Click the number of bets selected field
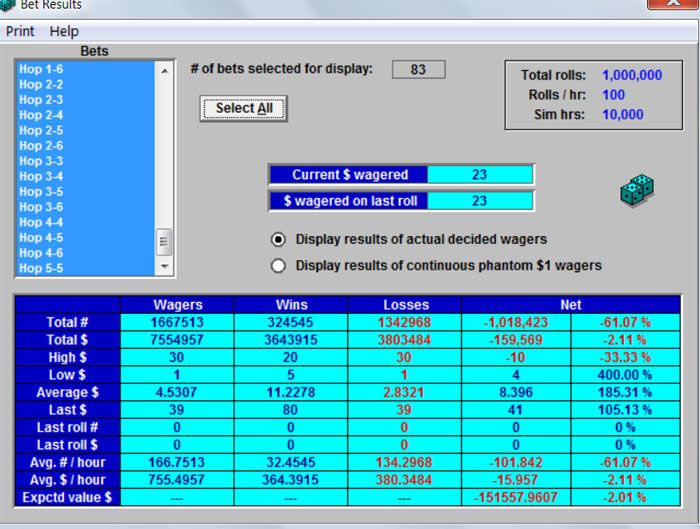This screenshot has width=700, height=529. coord(418,70)
